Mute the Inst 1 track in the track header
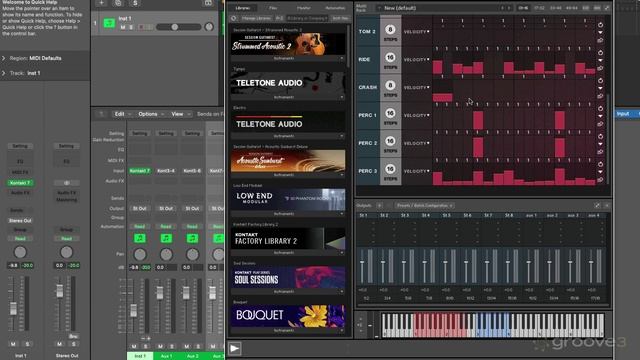 123,27
